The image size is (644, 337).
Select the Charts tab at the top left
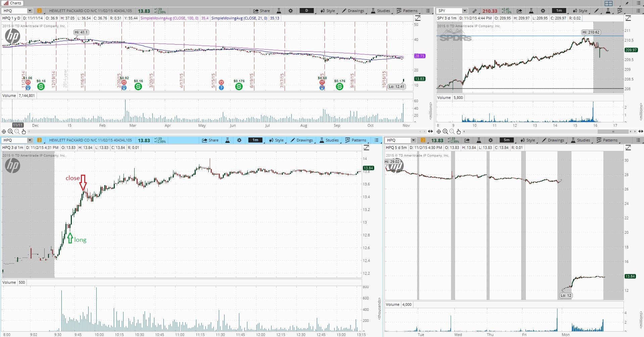(x=12, y=3)
